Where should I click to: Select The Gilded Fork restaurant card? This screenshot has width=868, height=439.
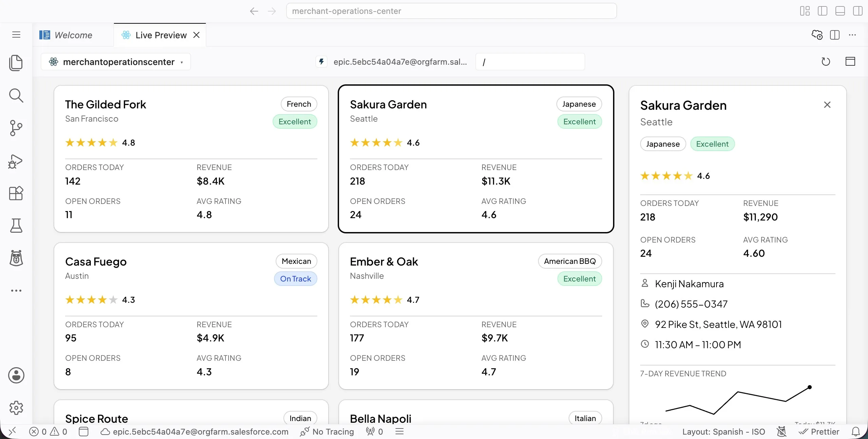tap(191, 159)
